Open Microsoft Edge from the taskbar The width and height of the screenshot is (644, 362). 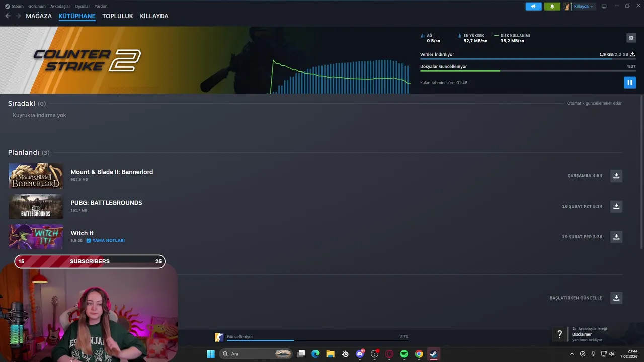click(315, 354)
